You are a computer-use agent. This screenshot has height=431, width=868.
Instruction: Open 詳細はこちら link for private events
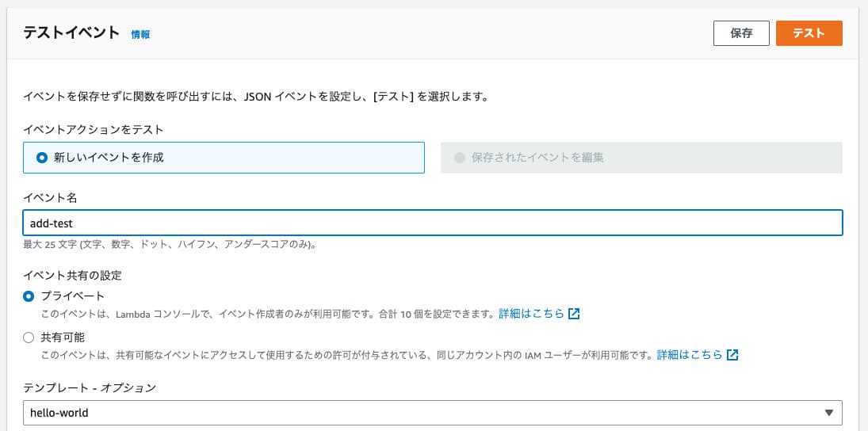531,314
